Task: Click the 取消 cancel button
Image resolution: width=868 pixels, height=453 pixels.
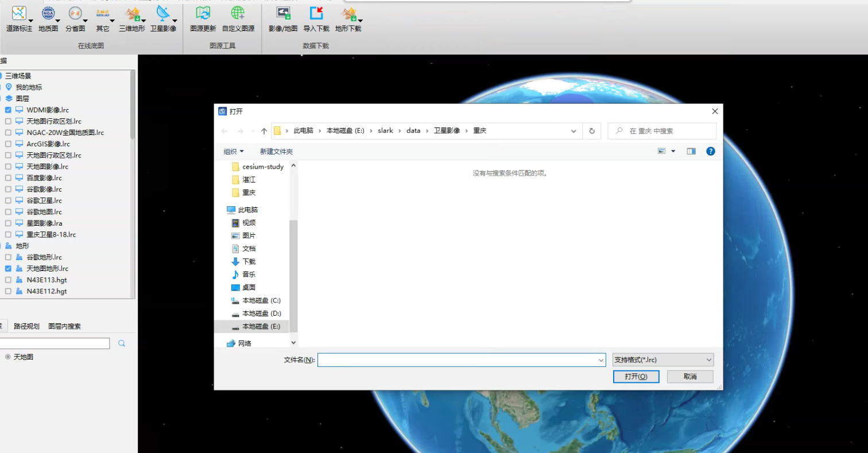Action: tap(690, 377)
